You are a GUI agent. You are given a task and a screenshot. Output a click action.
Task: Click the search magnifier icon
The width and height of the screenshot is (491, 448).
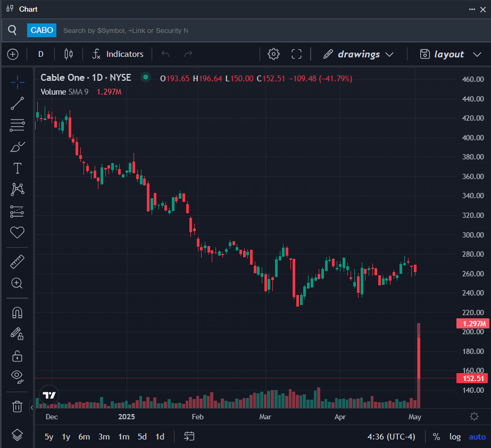pos(12,30)
